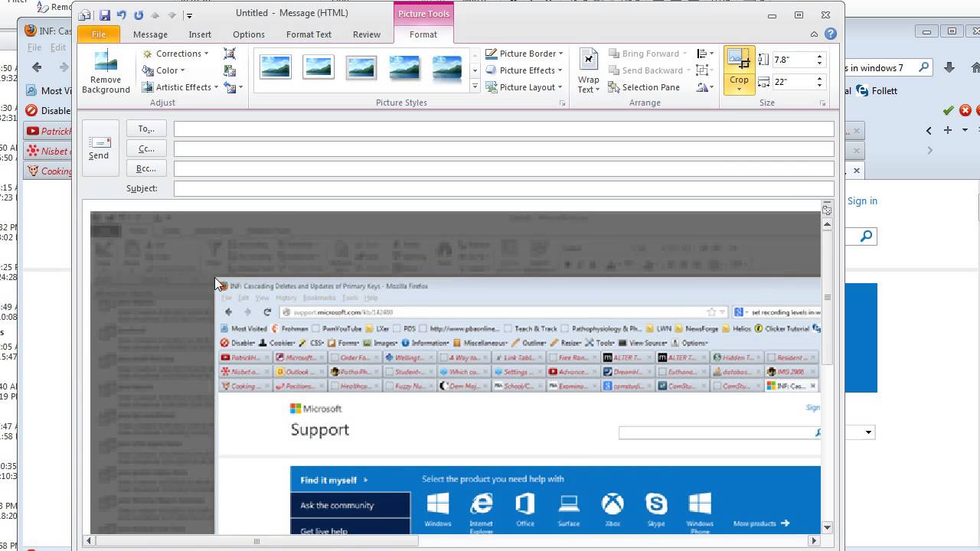Viewport: 980px width, 551px height.
Task: Click the message body horizontal scrollbar right arrow
Action: pos(814,541)
